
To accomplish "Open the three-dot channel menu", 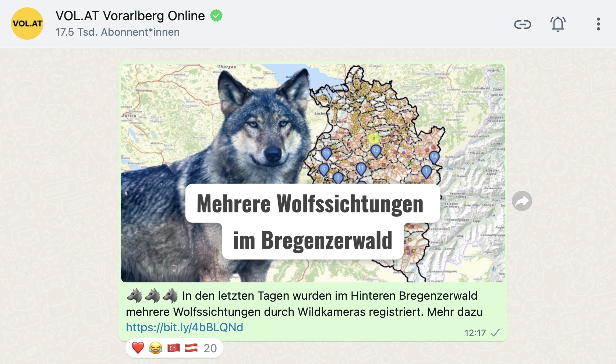I will 598,24.
